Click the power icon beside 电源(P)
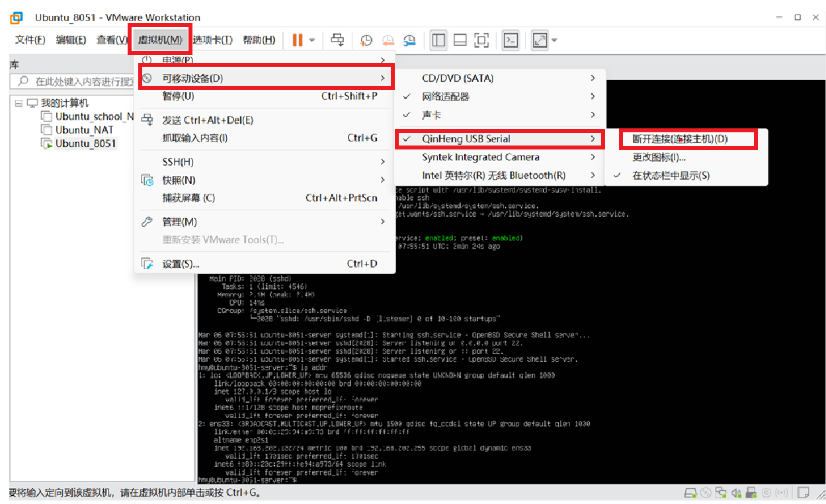Image resolution: width=826 pixels, height=504 pixels. click(x=147, y=60)
